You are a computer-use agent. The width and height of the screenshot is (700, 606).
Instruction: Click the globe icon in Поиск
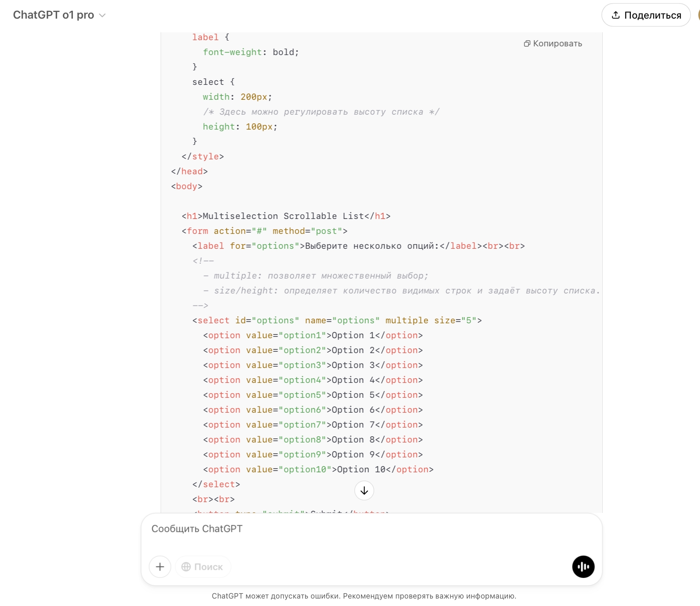coord(186,567)
